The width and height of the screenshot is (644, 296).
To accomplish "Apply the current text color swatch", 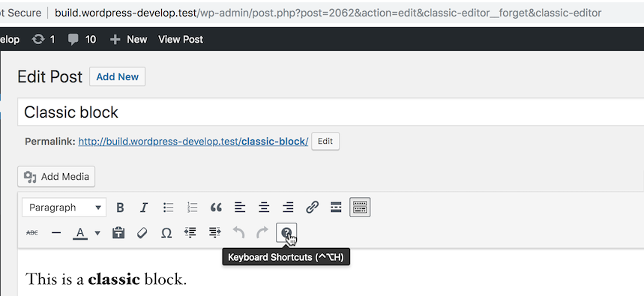I will click(80, 233).
